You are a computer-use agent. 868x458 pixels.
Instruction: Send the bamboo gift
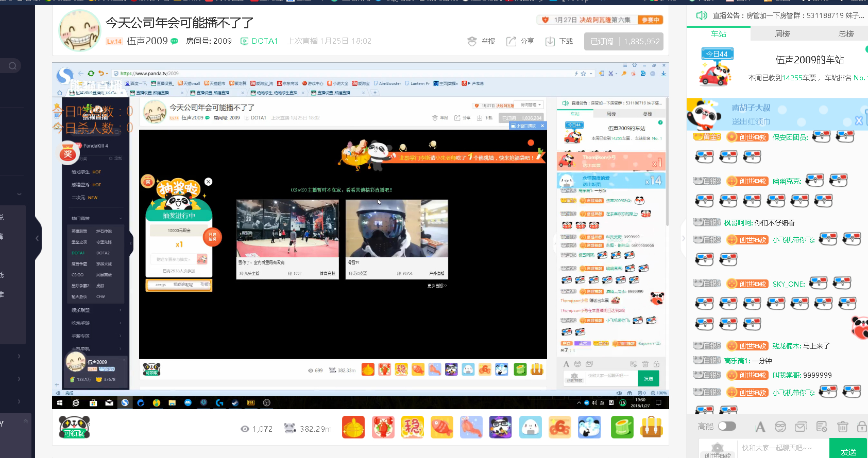point(622,427)
